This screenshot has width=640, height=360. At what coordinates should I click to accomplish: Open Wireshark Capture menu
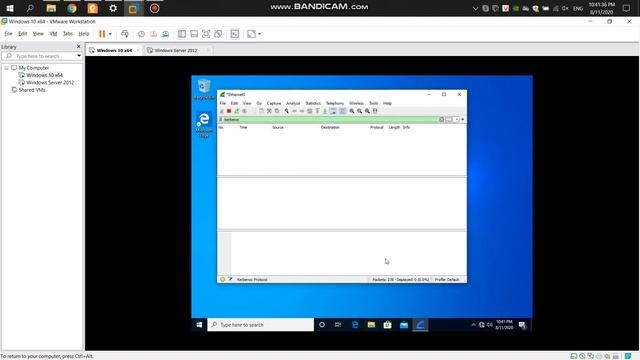(x=274, y=103)
